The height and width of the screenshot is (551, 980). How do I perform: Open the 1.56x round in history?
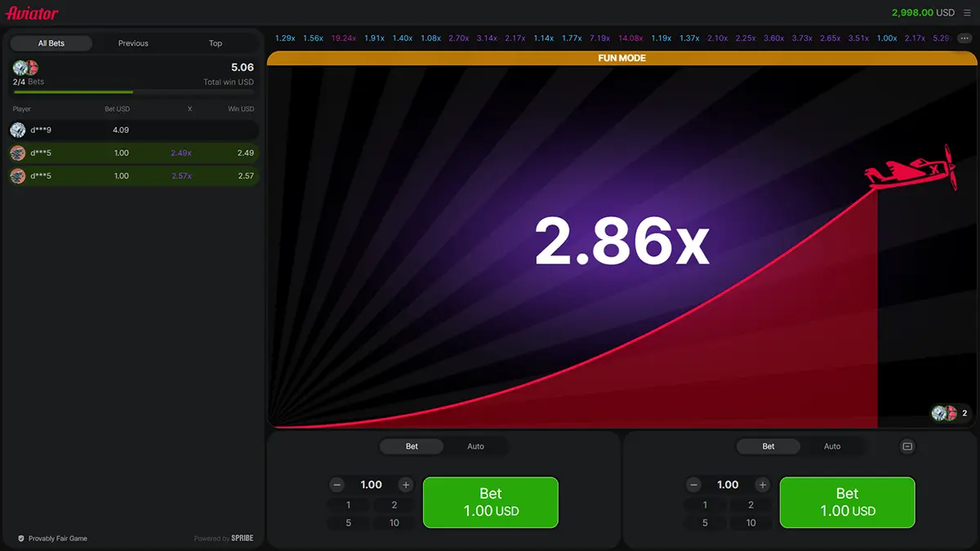pyautogui.click(x=313, y=38)
